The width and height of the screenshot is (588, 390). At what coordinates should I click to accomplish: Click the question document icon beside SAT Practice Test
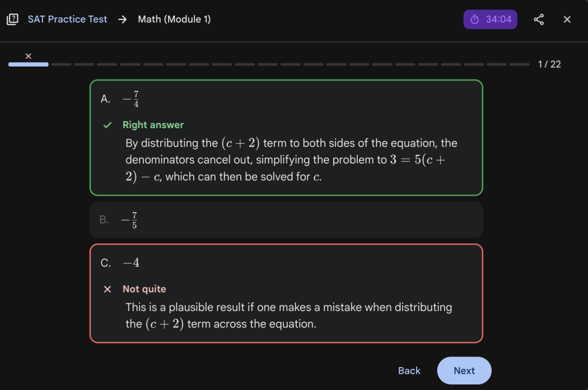[x=12, y=18]
